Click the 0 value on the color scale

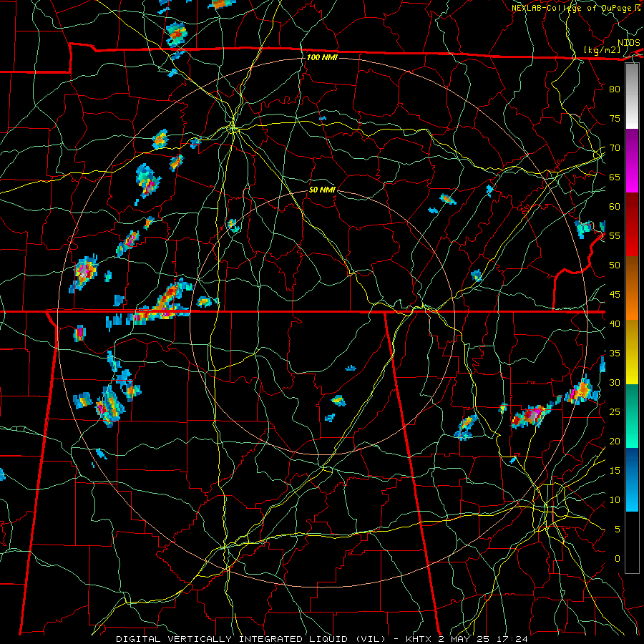point(618,559)
